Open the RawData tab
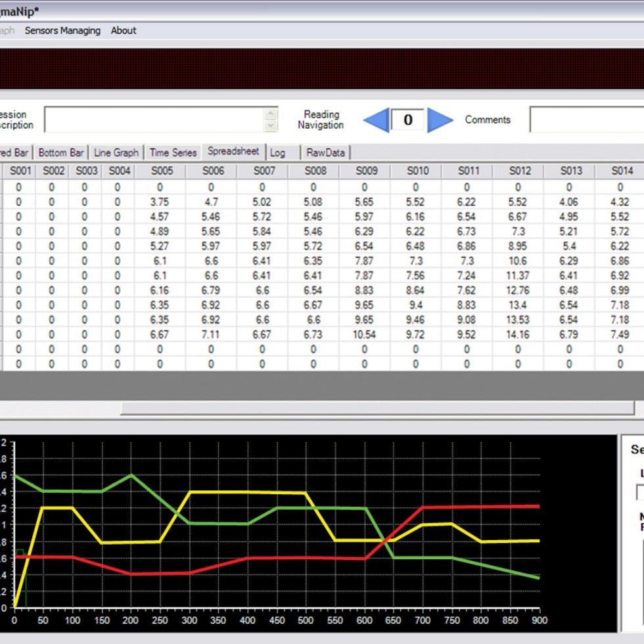This screenshot has height=644, width=644. 326,152
